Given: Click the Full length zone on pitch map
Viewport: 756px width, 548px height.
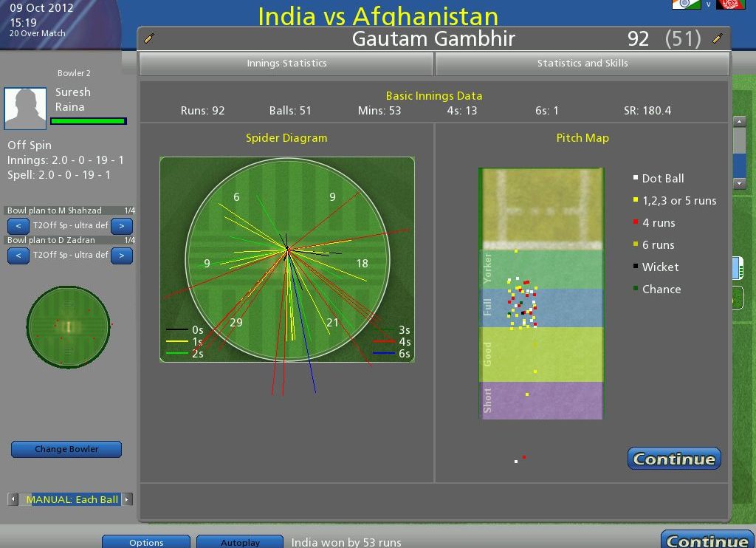Looking at the screenshot, I should (542, 308).
